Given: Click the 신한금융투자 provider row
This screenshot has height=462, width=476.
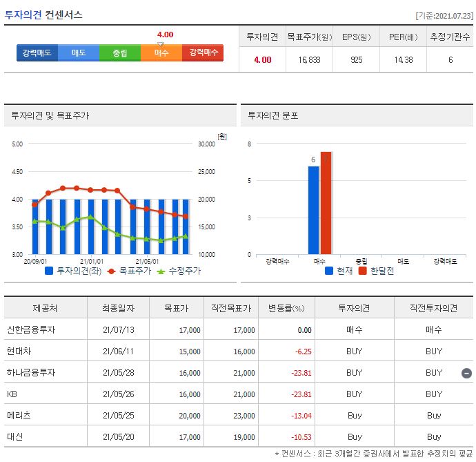Looking at the screenshot, I should pyautogui.click(x=239, y=329).
